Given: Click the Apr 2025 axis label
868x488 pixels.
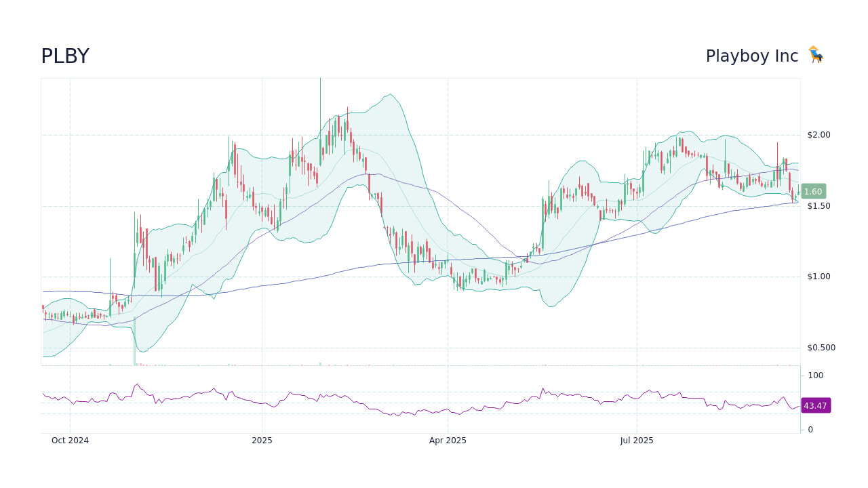Looking at the screenshot, I should coord(447,440).
